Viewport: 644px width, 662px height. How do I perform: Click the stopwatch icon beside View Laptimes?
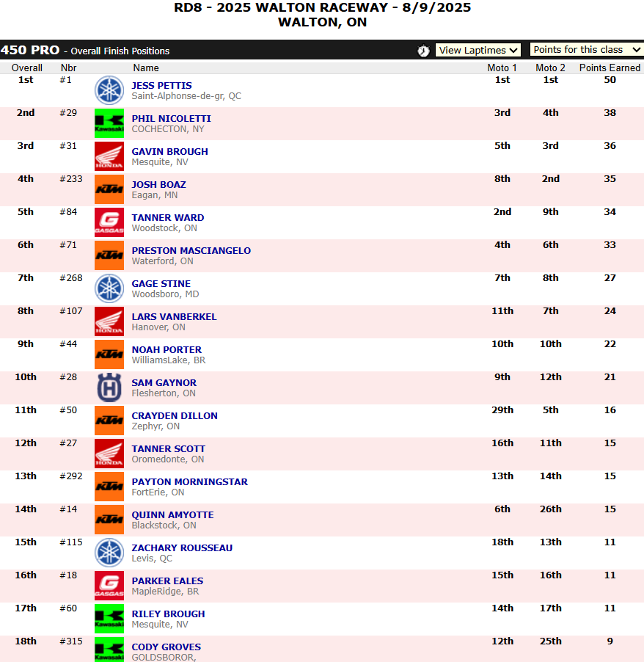coord(423,51)
